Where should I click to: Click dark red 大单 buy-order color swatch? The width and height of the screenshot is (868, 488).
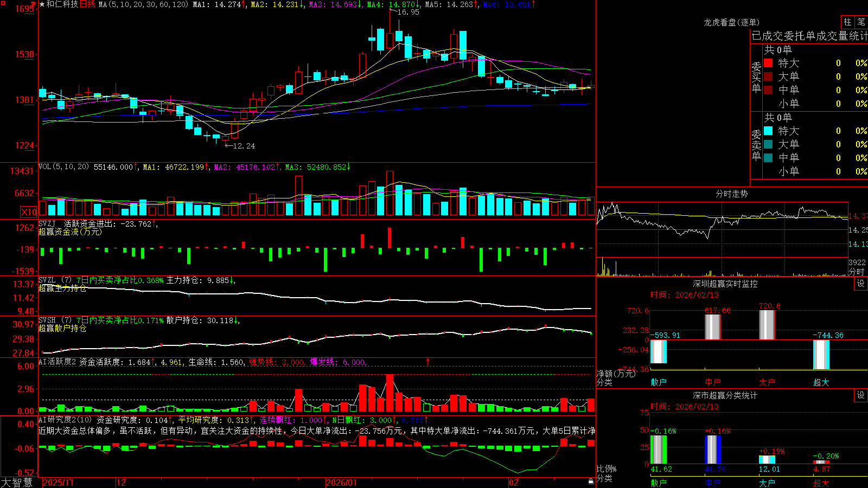(768, 76)
